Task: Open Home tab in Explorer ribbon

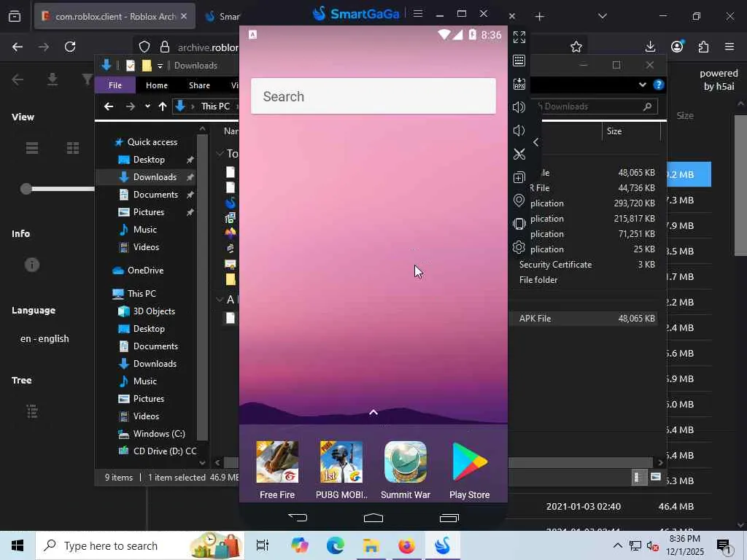Action: (x=157, y=85)
